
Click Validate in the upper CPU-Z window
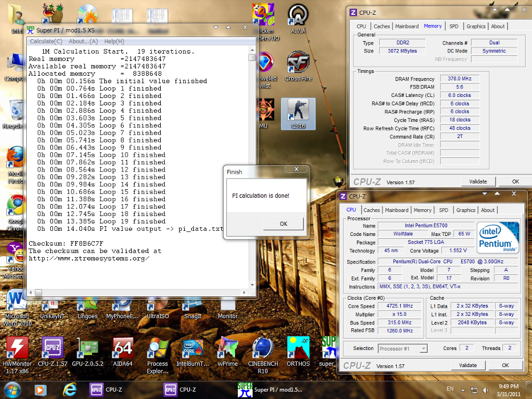pos(478,181)
